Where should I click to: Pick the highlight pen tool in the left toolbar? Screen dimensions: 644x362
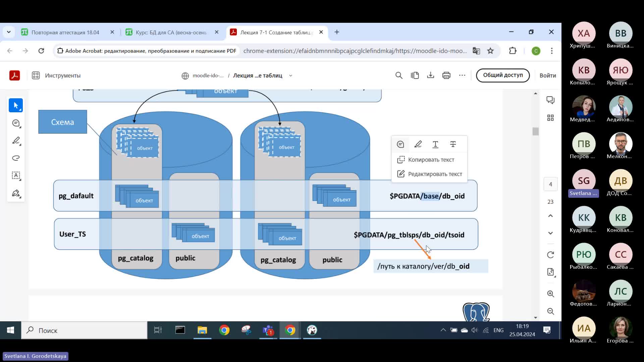(x=16, y=141)
